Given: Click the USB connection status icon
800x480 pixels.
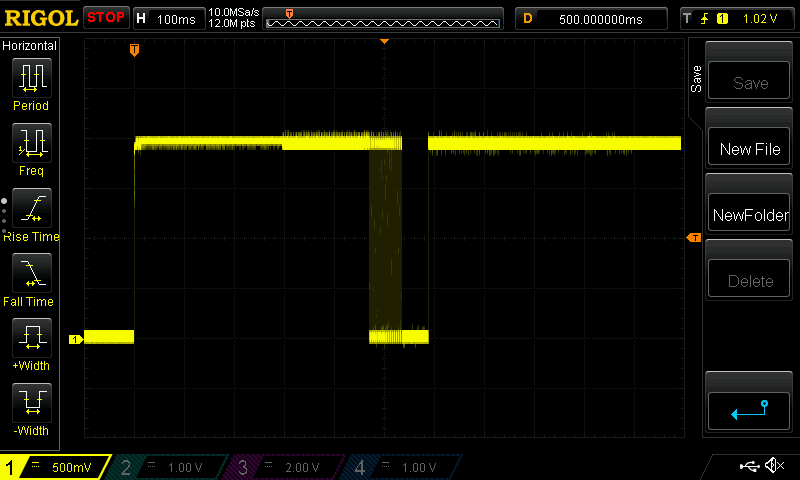Looking at the screenshot, I should pyautogui.click(x=749, y=466).
